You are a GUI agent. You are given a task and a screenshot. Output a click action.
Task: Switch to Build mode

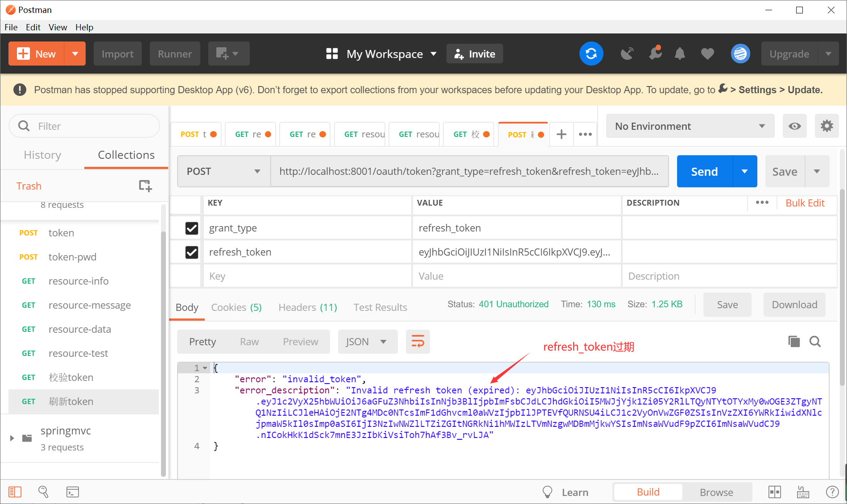click(x=648, y=492)
